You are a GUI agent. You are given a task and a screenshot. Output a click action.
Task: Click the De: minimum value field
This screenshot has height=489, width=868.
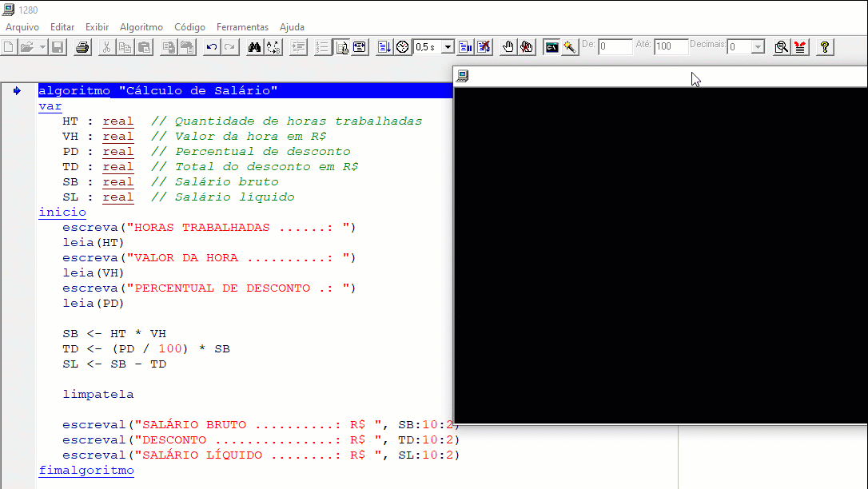tap(615, 46)
